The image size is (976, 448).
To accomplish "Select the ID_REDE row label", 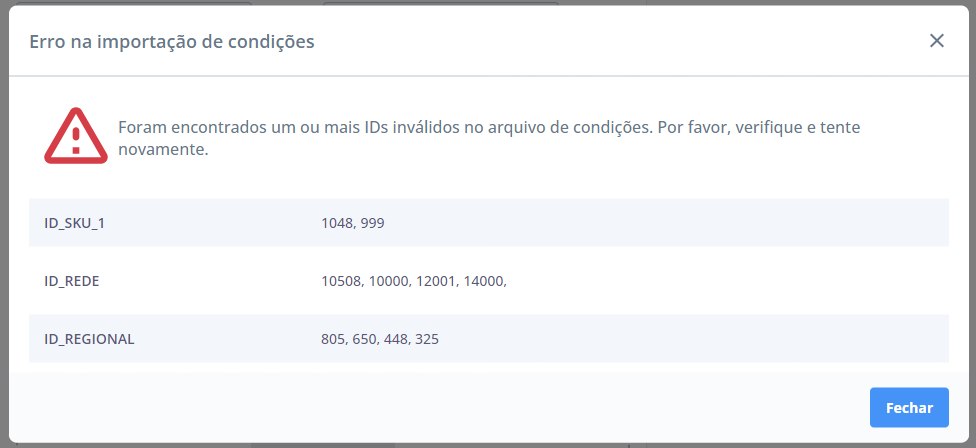I will pos(72,281).
